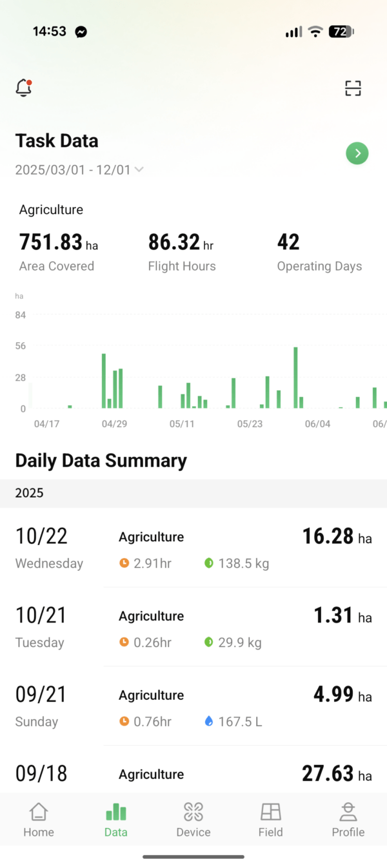Open Task Data details green arrow

[x=357, y=153]
